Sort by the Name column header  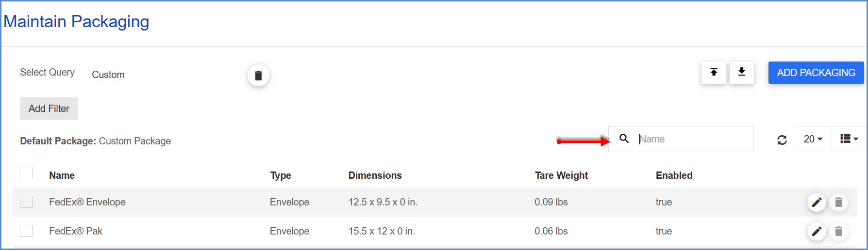[62, 175]
